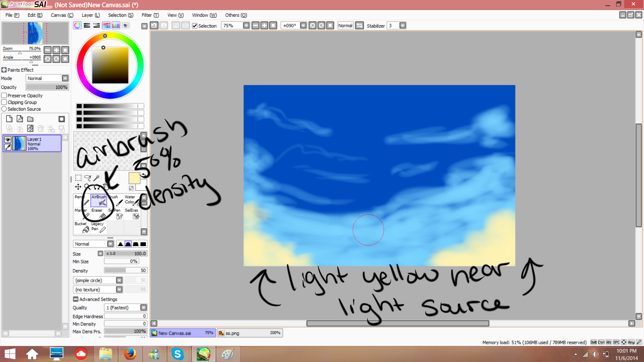Viewport: 644px width, 362px height.
Task: Click the clear layer eraser icon
Action: tap(30, 128)
